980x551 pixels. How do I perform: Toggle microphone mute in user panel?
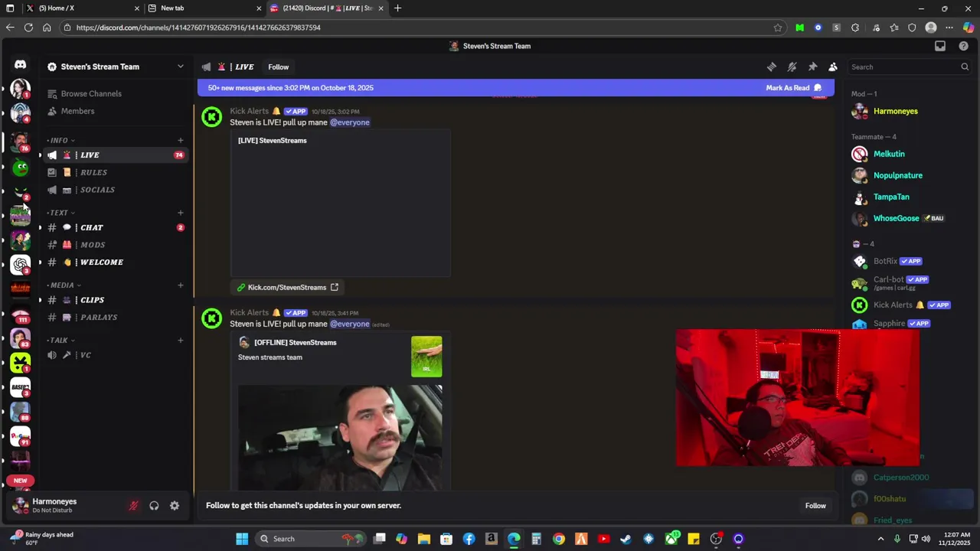click(x=133, y=506)
